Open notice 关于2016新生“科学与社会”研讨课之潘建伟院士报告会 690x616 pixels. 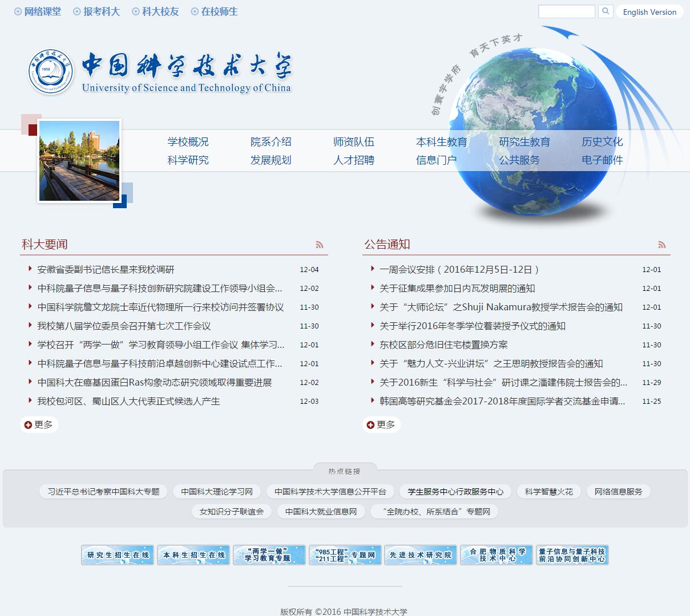point(503,382)
